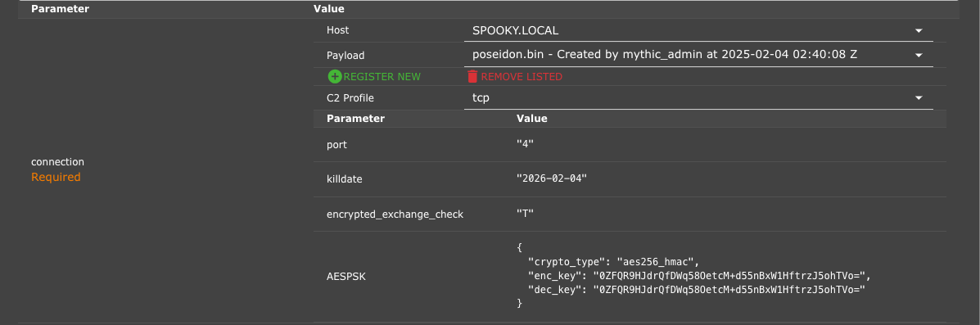
Task: Click the connection parameter label
Action: coord(57,162)
